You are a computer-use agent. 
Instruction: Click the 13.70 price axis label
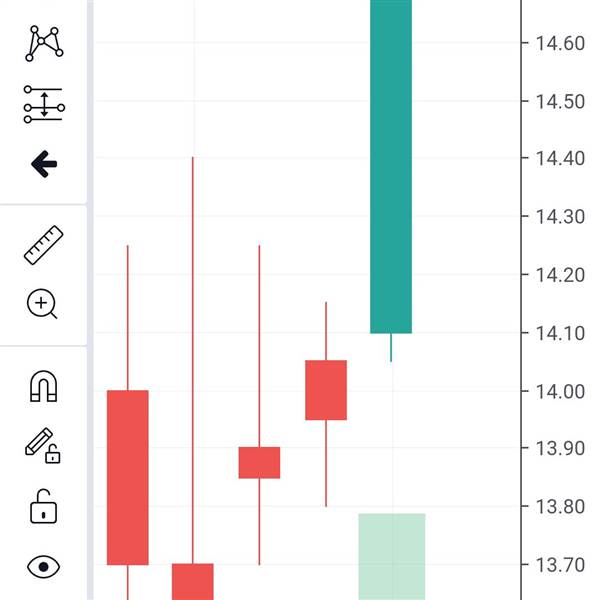[560, 565]
